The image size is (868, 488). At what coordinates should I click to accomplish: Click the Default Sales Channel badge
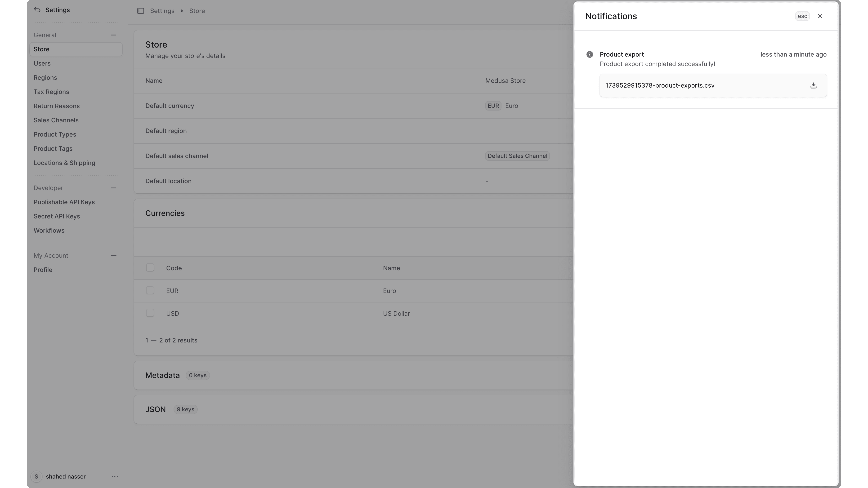(x=517, y=155)
